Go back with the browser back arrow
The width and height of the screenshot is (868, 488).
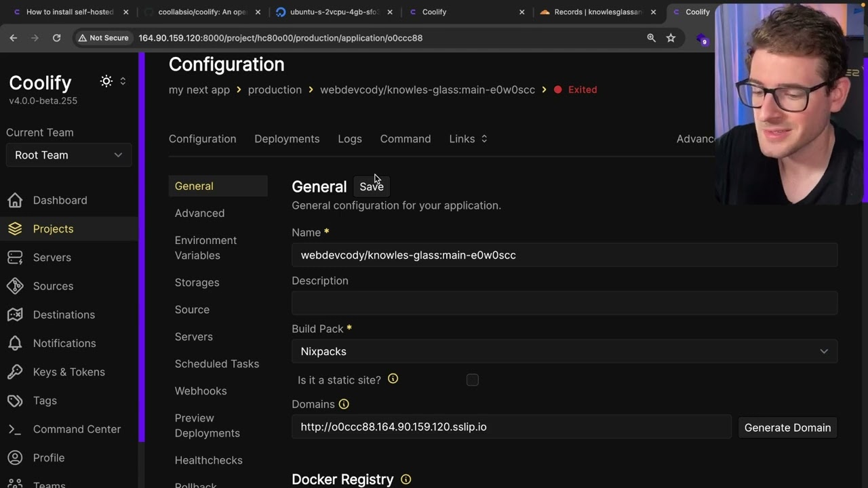point(14,38)
